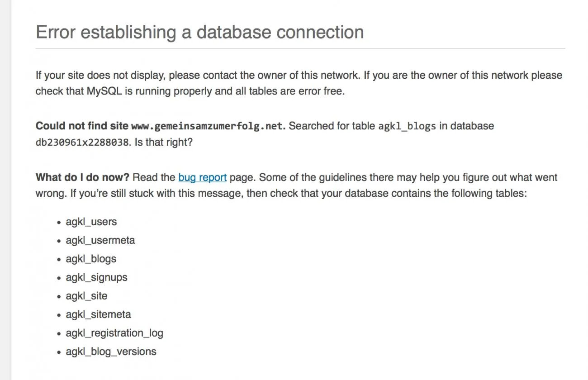Click the agkl_blog_versions list entry
The width and height of the screenshot is (588, 380).
coord(111,351)
